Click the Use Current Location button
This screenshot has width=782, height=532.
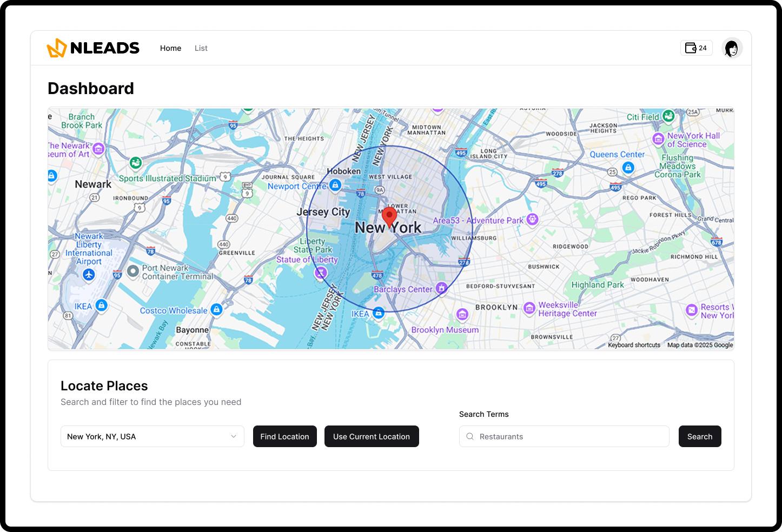point(372,436)
